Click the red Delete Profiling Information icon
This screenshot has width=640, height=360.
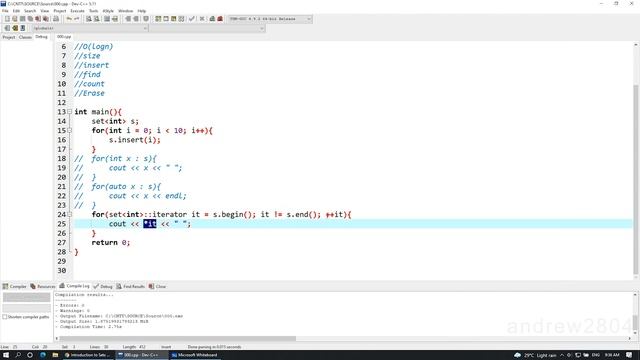click(220, 19)
